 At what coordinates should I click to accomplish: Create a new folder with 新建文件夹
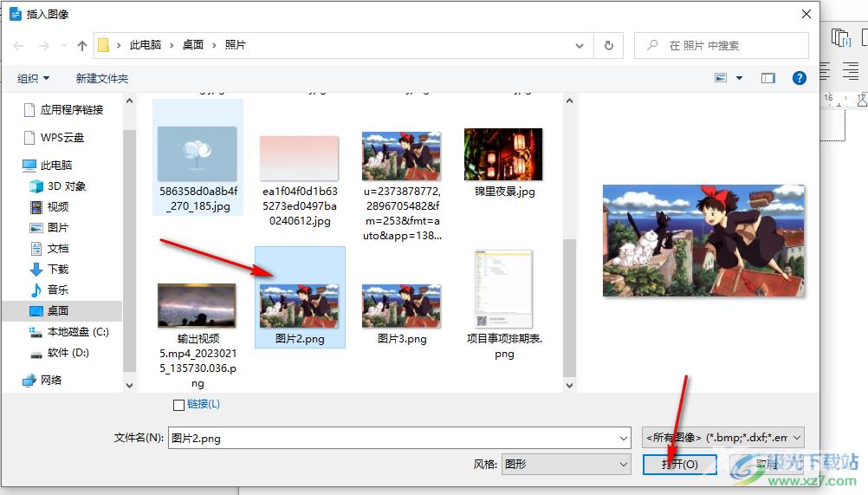click(x=102, y=79)
